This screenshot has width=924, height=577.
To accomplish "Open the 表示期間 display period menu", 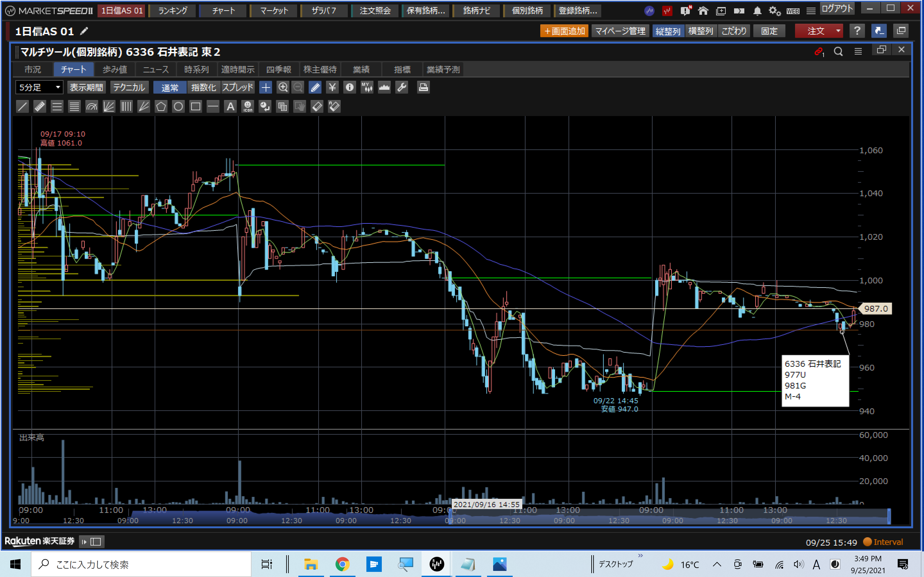I will [86, 88].
